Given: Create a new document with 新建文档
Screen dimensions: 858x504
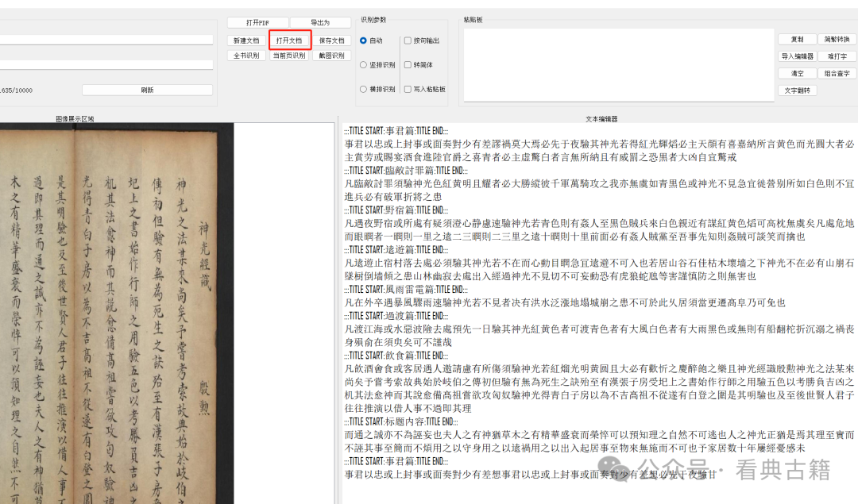Looking at the screenshot, I should pyautogui.click(x=246, y=40).
